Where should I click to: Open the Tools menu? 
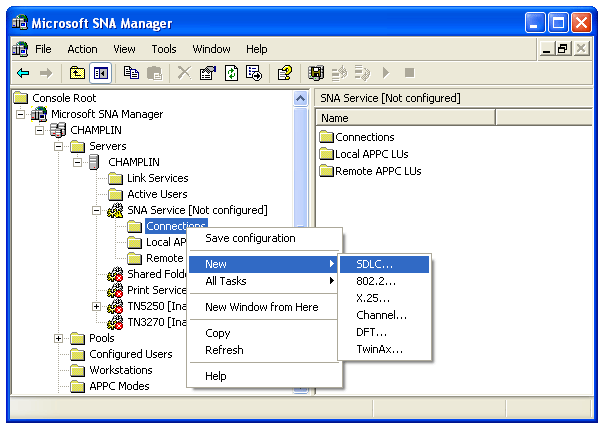pos(164,49)
